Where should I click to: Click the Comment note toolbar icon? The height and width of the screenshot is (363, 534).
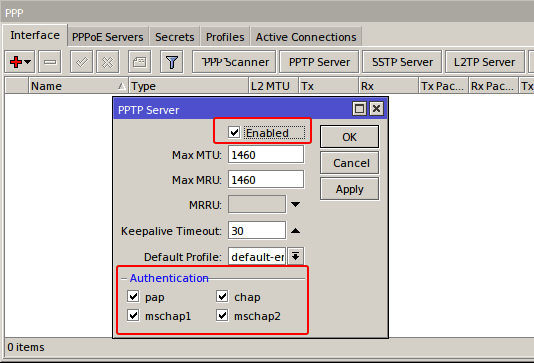tap(139, 62)
